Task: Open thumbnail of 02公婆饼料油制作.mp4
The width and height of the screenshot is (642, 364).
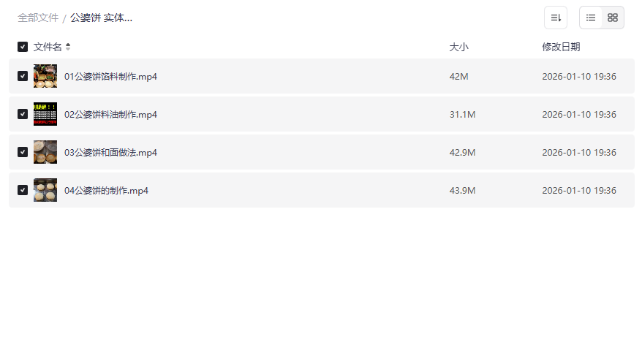Action: (45, 114)
